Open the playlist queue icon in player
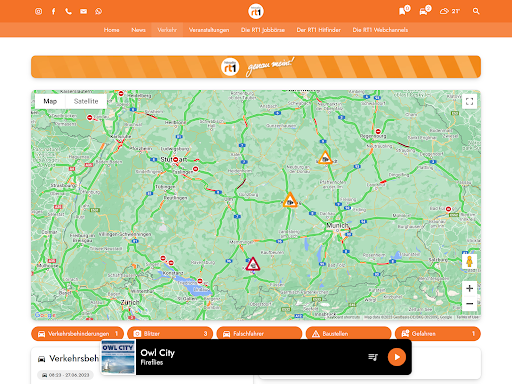This screenshot has width=512, height=384. point(373,357)
